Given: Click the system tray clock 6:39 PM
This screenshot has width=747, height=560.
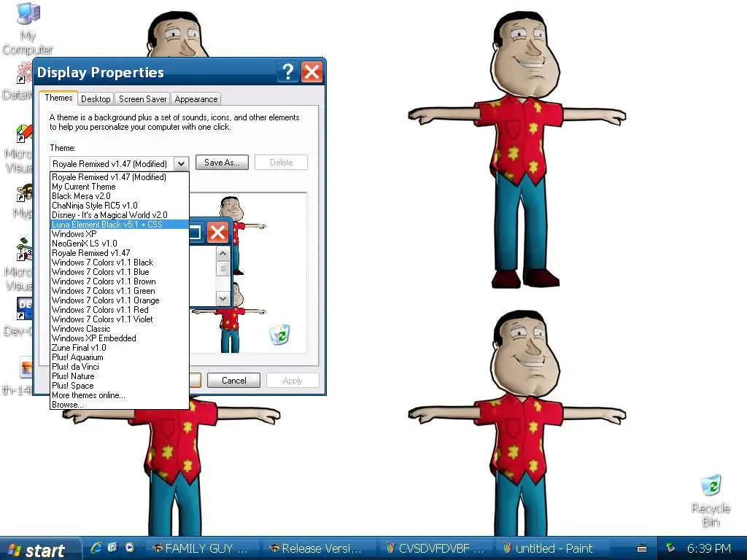Looking at the screenshot, I should coord(709,548).
